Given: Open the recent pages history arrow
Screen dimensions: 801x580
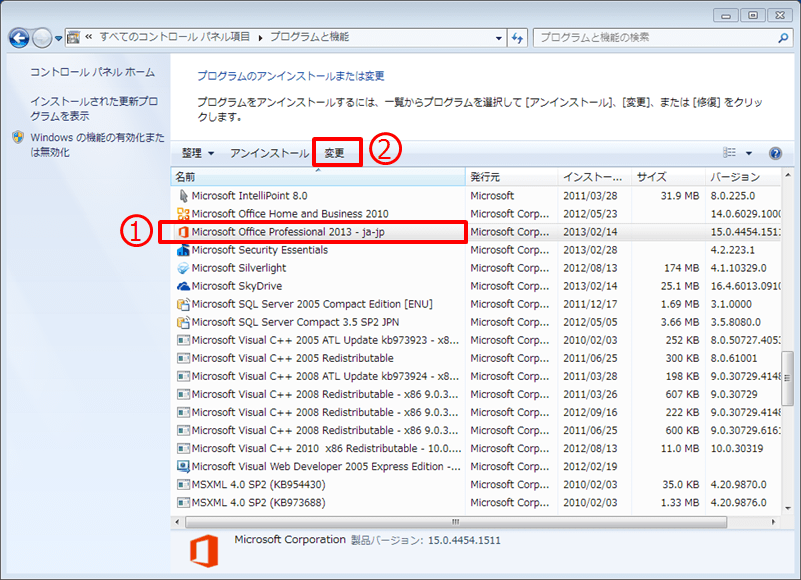Looking at the screenshot, I should coord(58,38).
